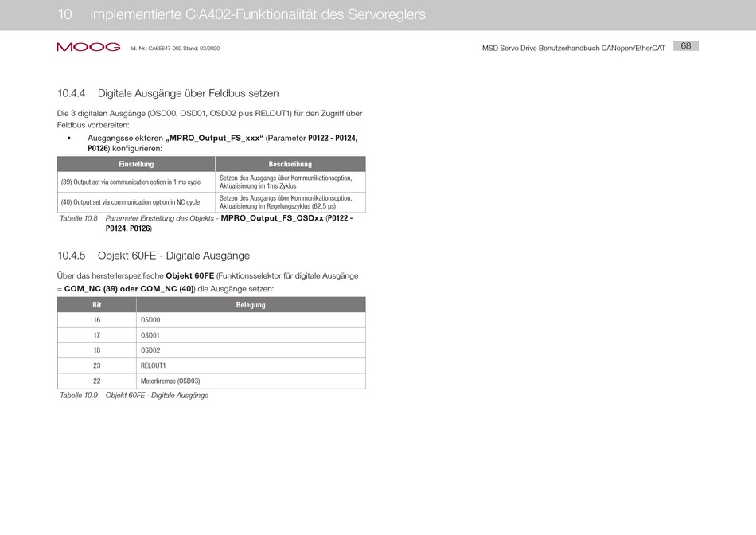Select the cell 'OSD02' in table
The width and height of the screenshot is (756, 535).
(x=251, y=350)
